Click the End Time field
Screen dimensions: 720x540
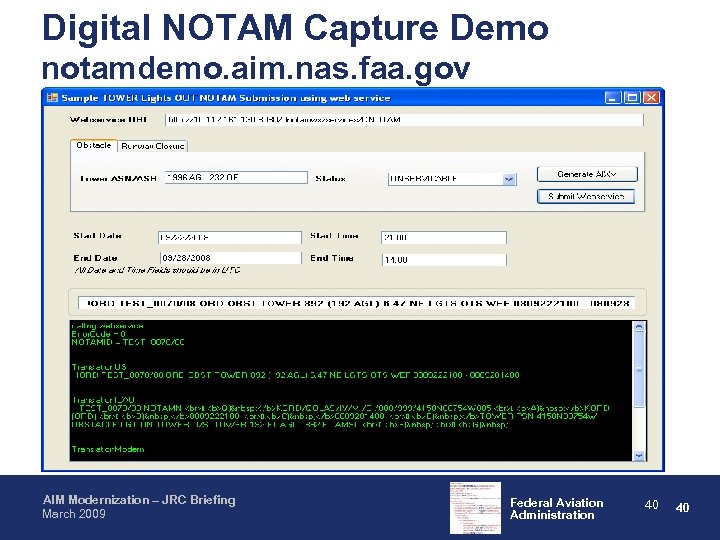tap(444, 260)
